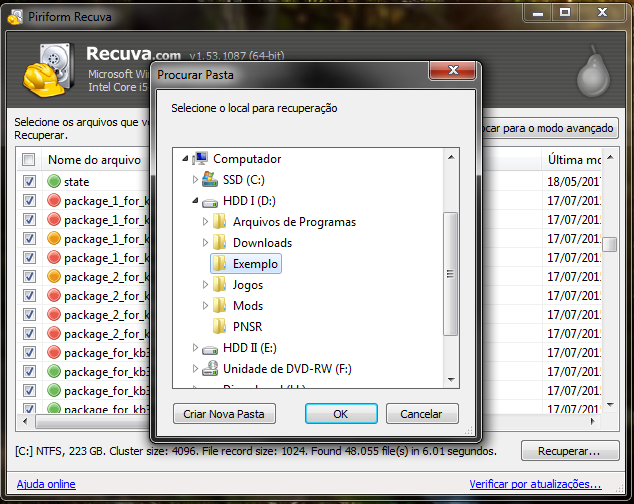Open the Ajuda online link
The height and width of the screenshot is (504, 634).
point(46,484)
